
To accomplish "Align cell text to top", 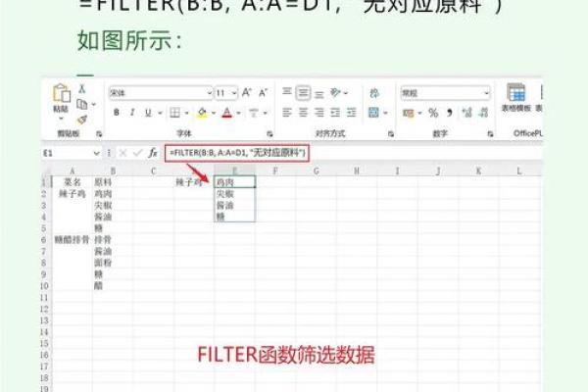I will click(287, 92).
